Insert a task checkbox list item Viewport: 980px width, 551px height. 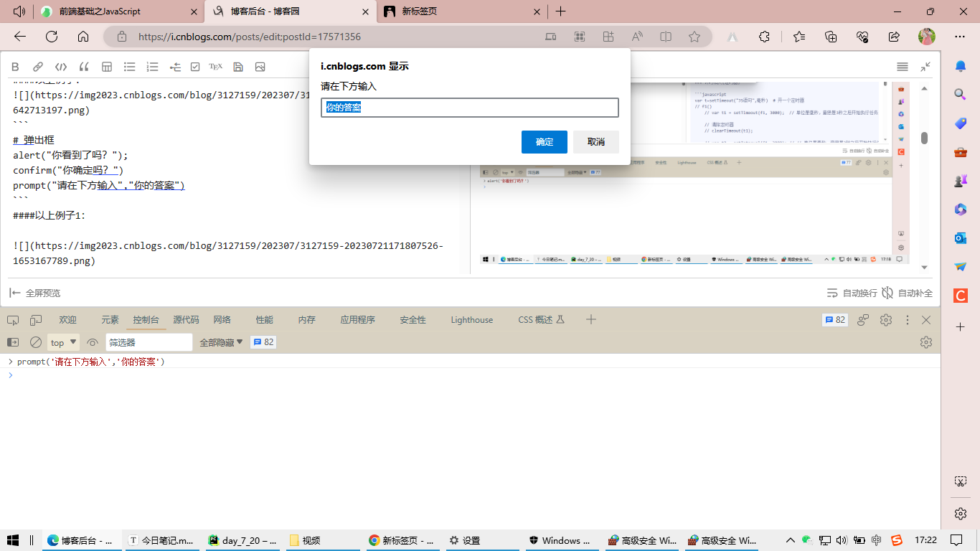(195, 67)
